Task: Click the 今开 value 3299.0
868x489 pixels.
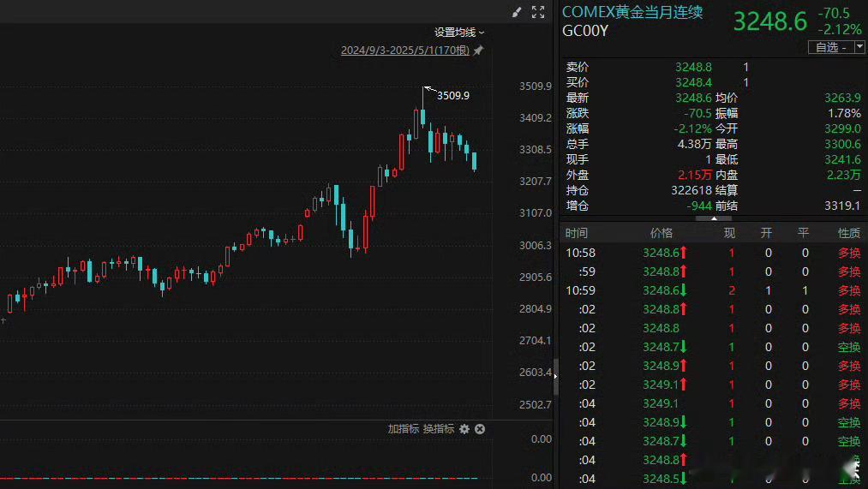Action: pos(842,129)
